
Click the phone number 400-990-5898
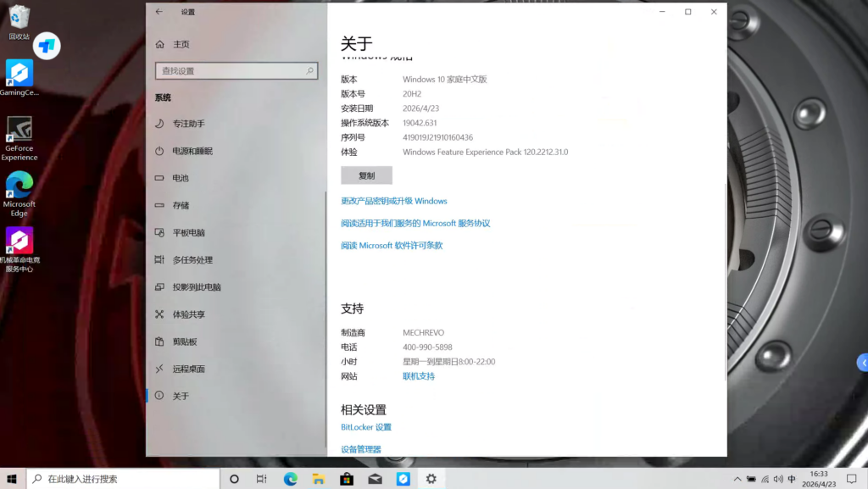(x=427, y=347)
